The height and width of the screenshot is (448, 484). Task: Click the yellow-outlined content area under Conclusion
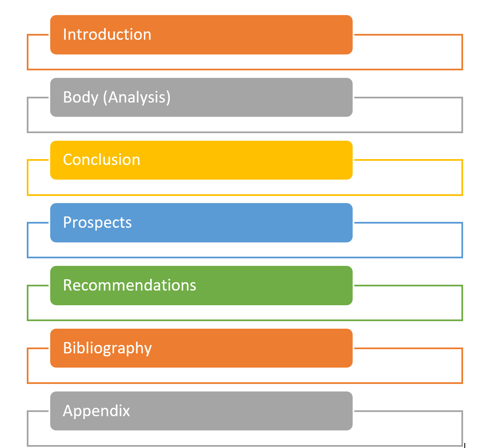coord(245,187)
